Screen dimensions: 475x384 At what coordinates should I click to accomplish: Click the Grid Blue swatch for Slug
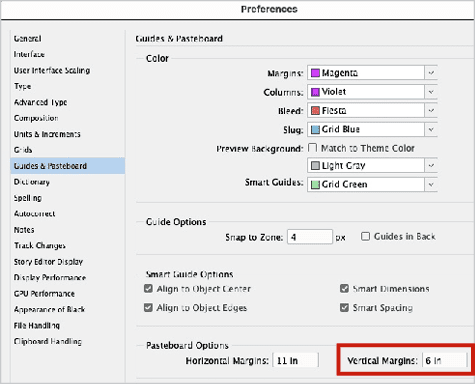pyautogui.click(x=315, y=130)
